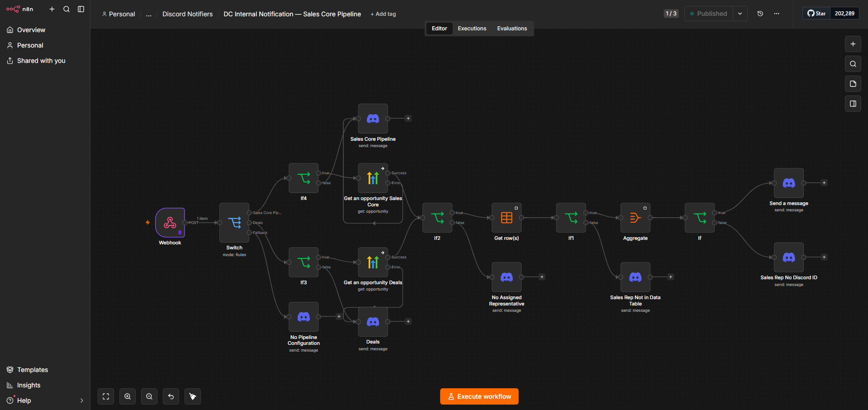
Task: Select the Aggregate node
Action: point(636,218)
